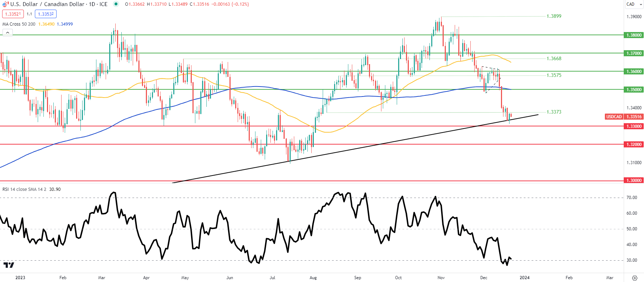Click the 2023 label on time axis
The height and width of the screenshot is (282, 644).
[x=20, y=278]
